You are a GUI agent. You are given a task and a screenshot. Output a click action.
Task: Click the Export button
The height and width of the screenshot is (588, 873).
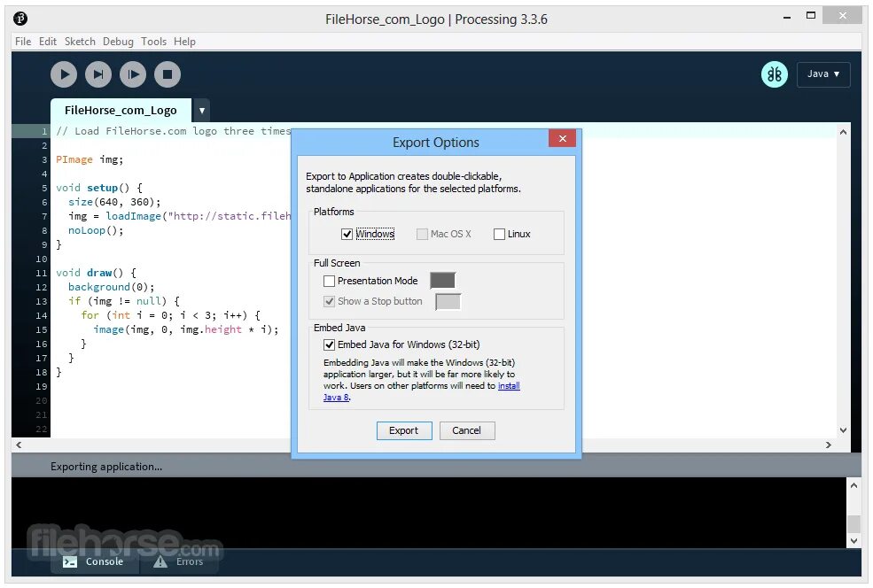coord(404,430)
